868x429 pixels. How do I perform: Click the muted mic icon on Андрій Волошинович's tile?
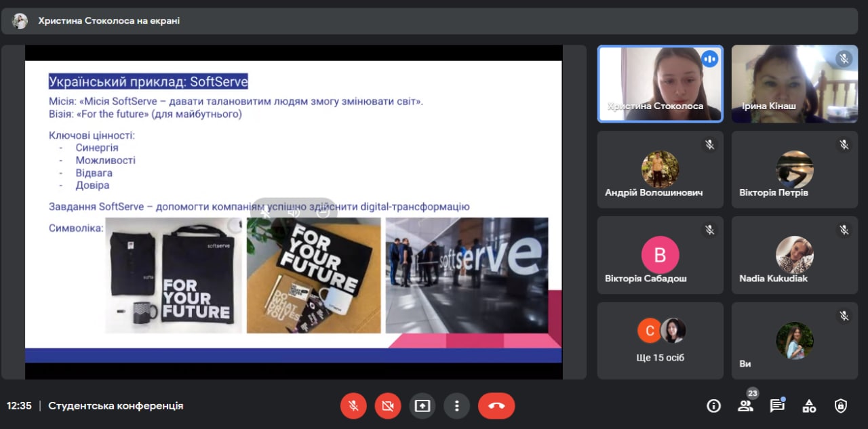coord(709,144)
